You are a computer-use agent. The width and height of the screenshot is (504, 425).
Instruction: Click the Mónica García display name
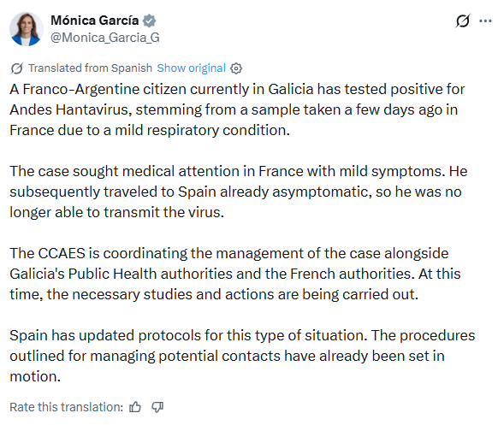point(94,21)
